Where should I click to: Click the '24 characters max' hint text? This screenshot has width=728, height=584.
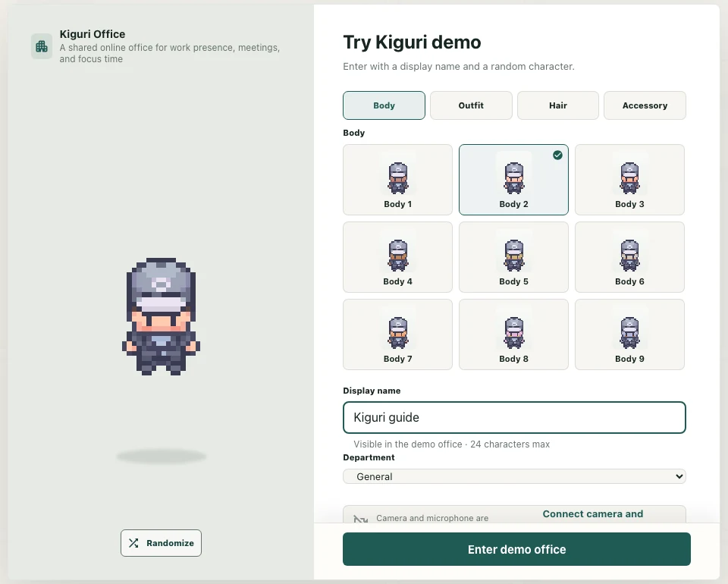510,444
